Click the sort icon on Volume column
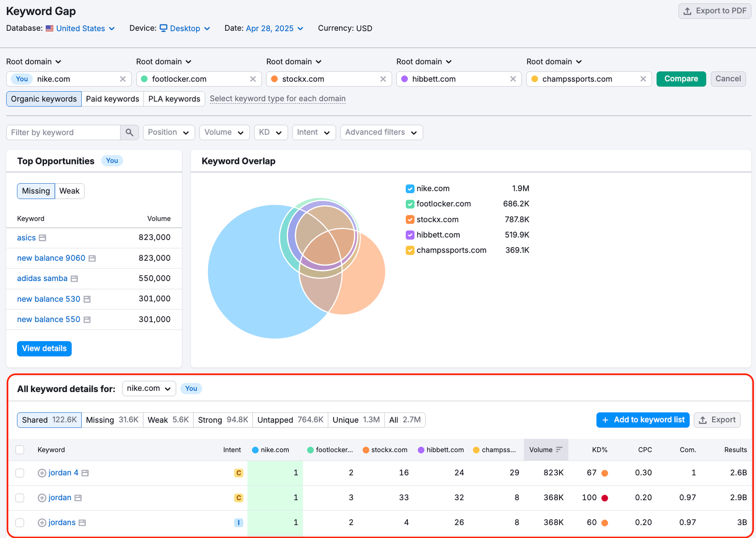The image size is (756, 538). point(560,449)
